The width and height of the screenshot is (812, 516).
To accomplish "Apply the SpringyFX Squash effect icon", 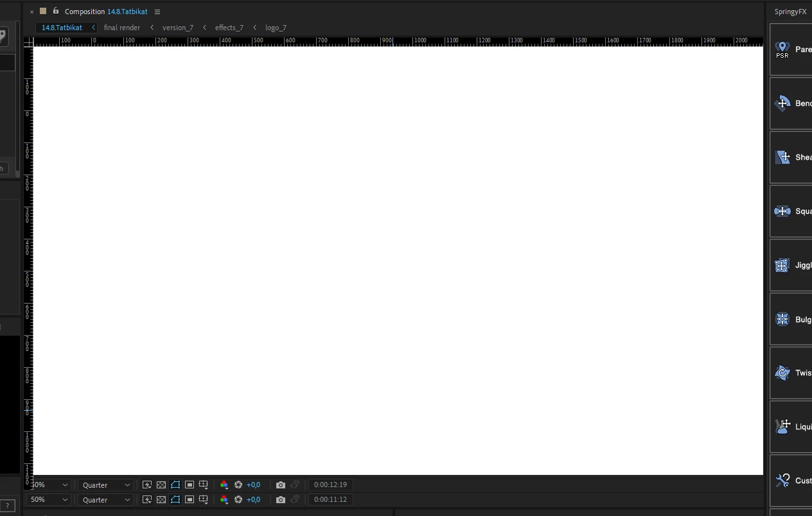I will coord(782,211).
